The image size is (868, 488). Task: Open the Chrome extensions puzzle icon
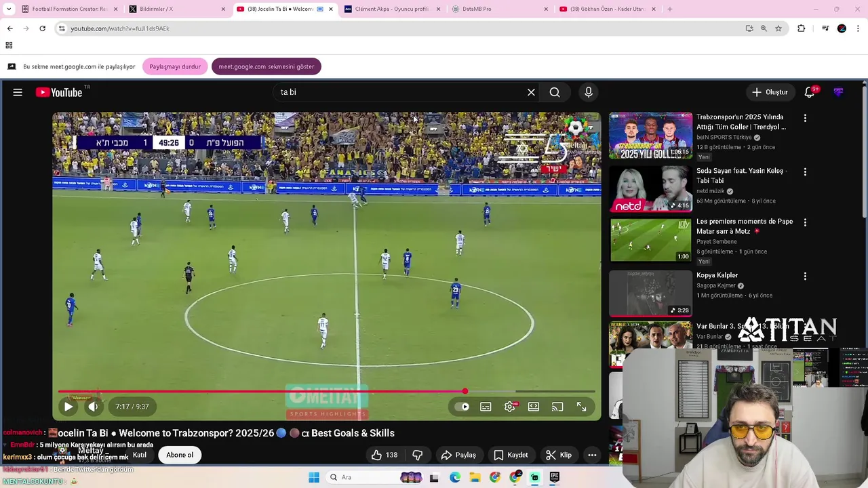coord(802,28)
